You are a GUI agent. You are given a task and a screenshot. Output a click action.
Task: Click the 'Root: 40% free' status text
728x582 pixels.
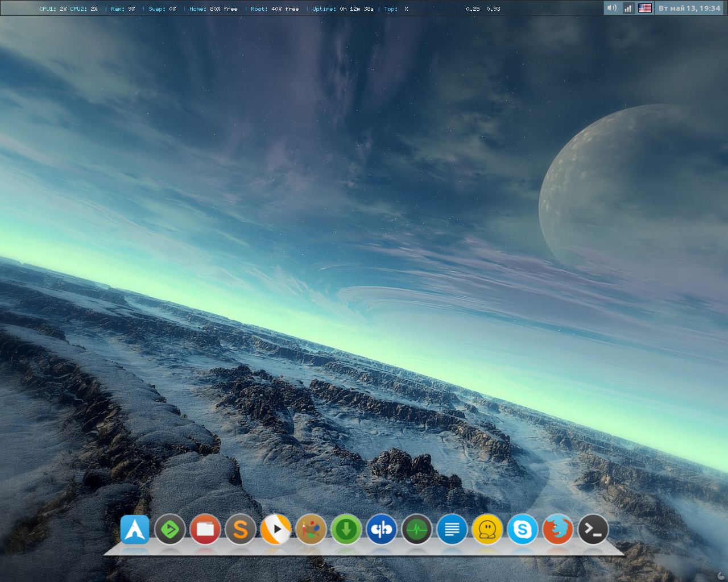[x=275, y=9]
